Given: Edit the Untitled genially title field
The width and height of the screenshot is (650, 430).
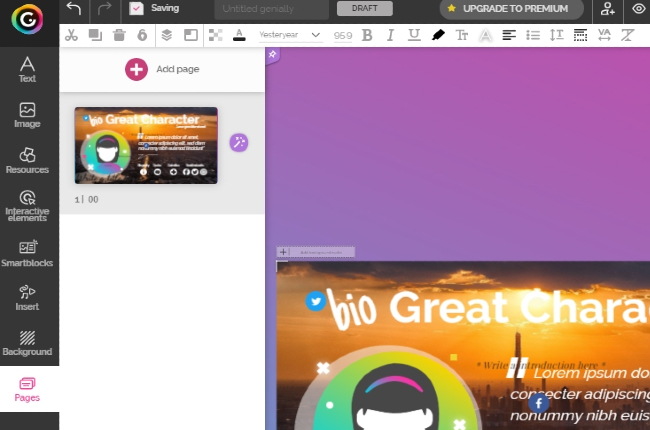Looking at the screenshot, I should point(272,9).
